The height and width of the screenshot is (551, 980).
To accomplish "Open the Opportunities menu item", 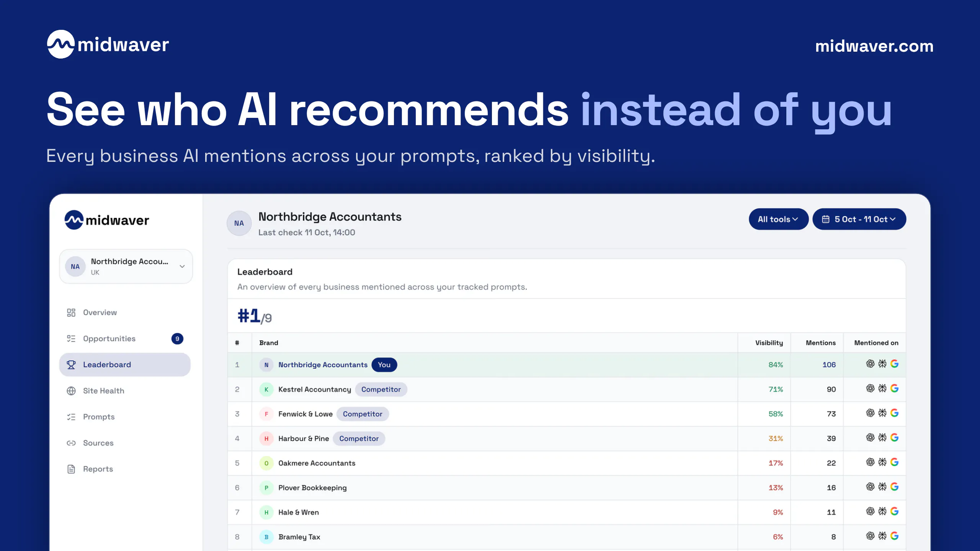I will 125,339.
